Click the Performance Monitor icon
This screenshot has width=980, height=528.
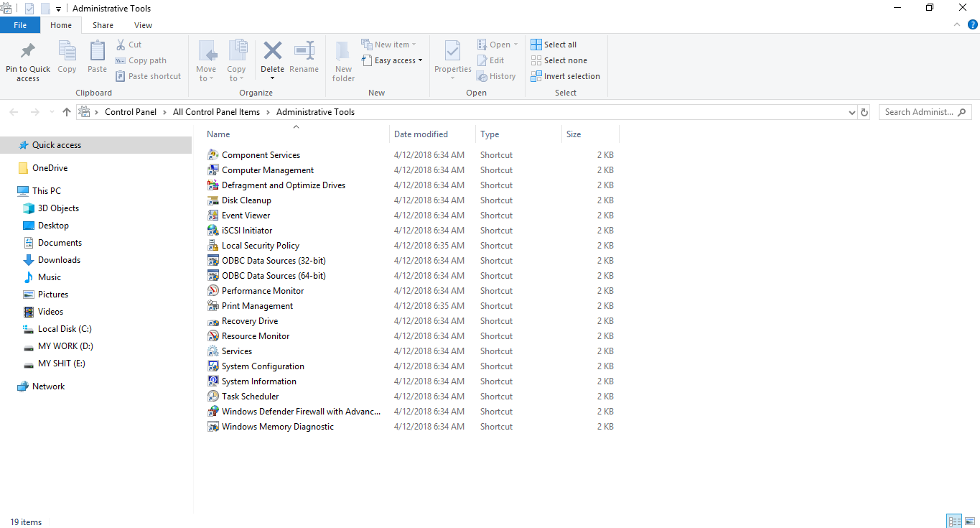click(x=213, y=291)
